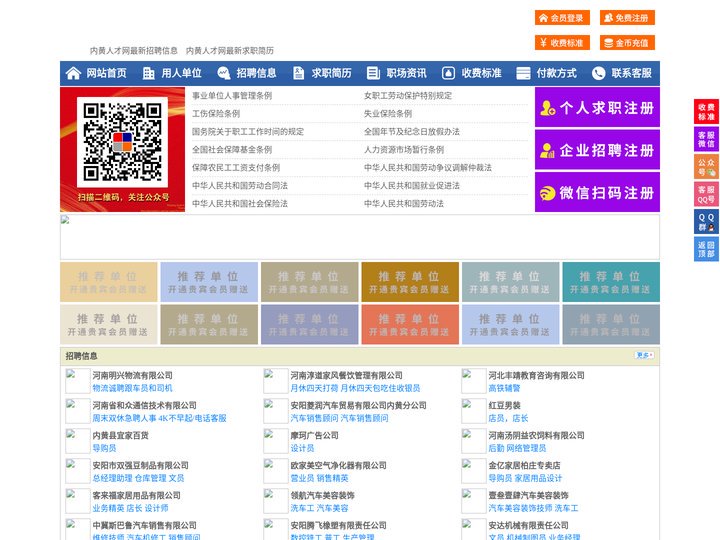Open 河南明兴物流有限公司 company link
The width and height of the screenshot is (720, 540).
(132, 375)
